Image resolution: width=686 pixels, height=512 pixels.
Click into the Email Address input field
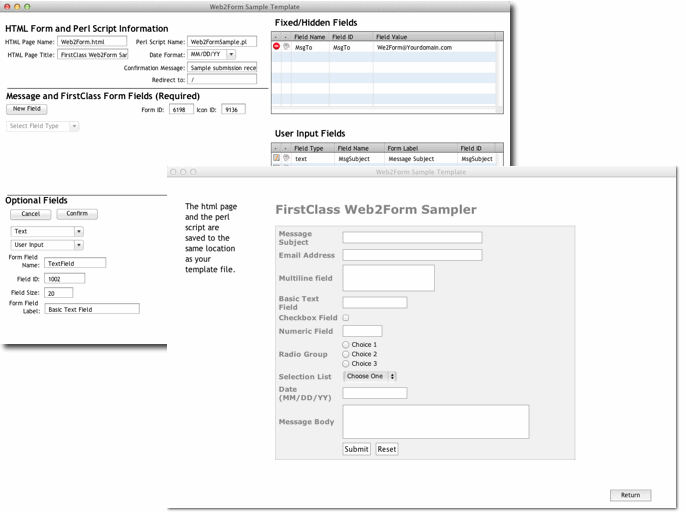click(x=412, y=255)
